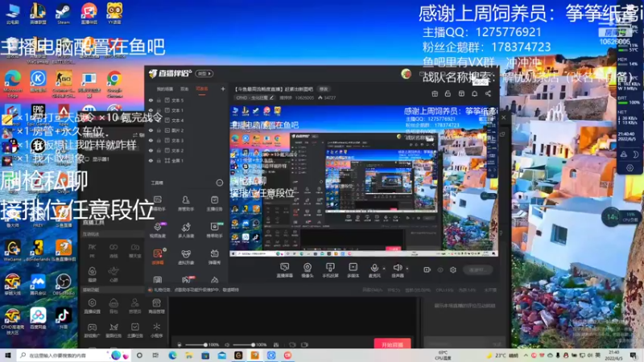Switch to the orange active scene tab

202,89
